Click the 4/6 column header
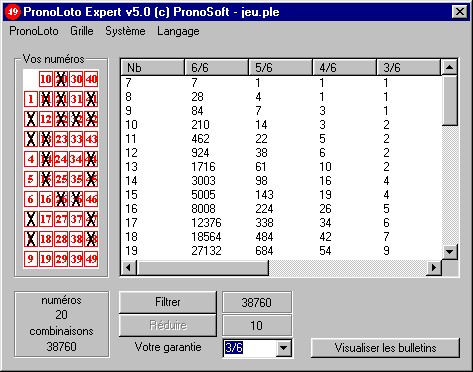Screen dimensions: 473x372 [344, 68]
